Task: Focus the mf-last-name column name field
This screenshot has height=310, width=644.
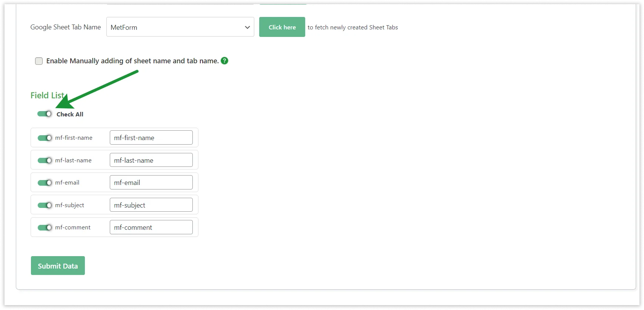Action: [151, 160]
